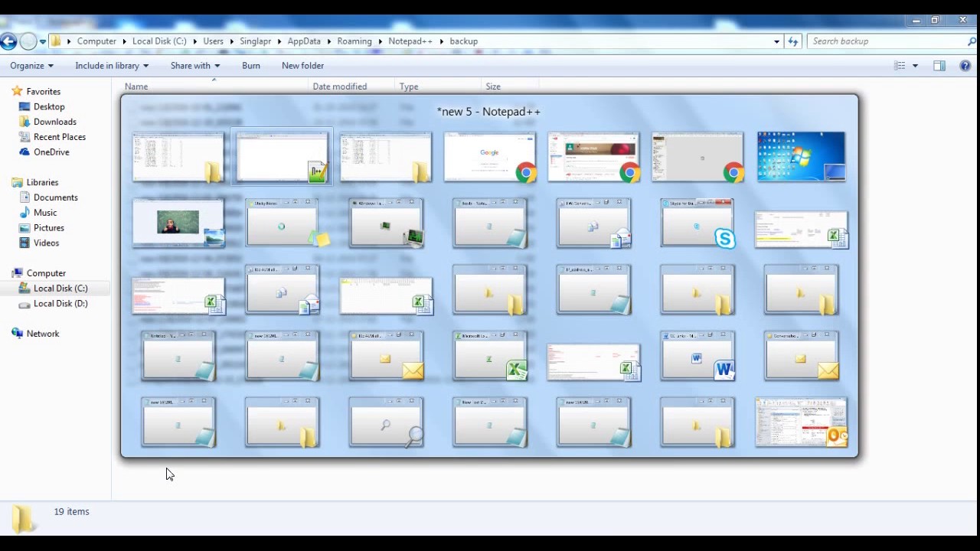Screen dimensions: 980x551
Task: Switch to the Sticky Notes window
Action: pyautogui.click(x=282, y=223)
